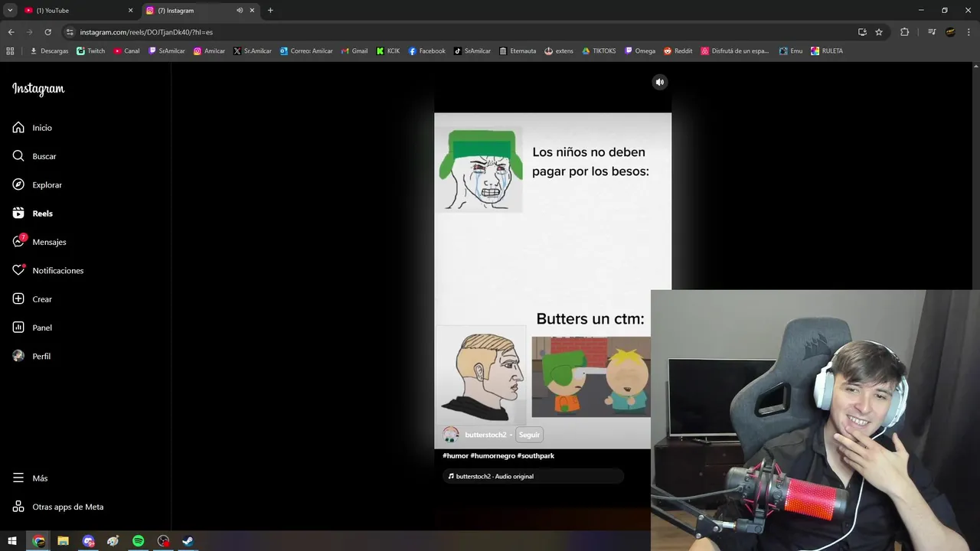Select the Reels icon in sidebar
This screenshot has width=980, height=551.
pos(18,214)
